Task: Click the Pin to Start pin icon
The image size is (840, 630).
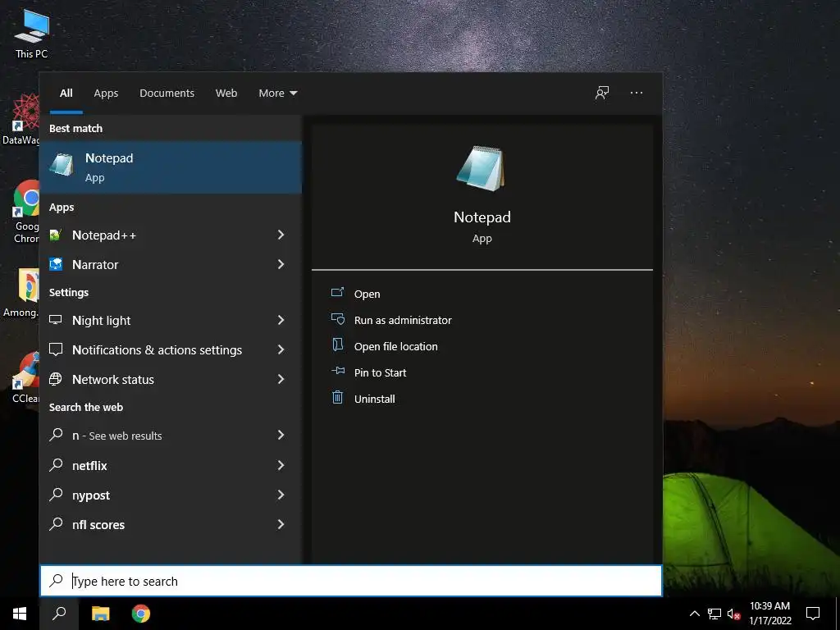Action: click(337, 371)
